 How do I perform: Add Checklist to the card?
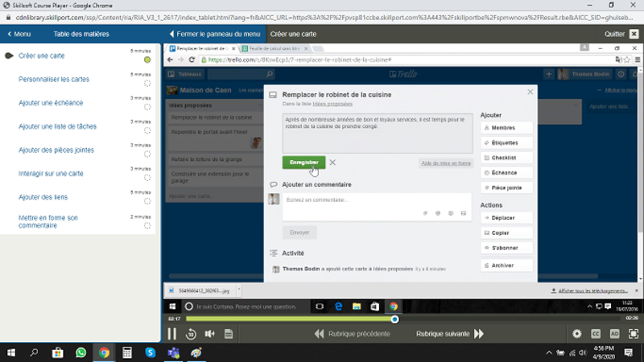coord(506,158)
